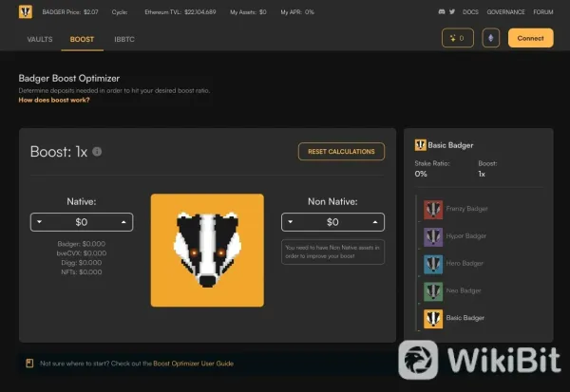Image resolution: width=570 pixels, height=392 pixels.
Task: Click the Stake Ratio 0% value
Action: click(421, 174)
